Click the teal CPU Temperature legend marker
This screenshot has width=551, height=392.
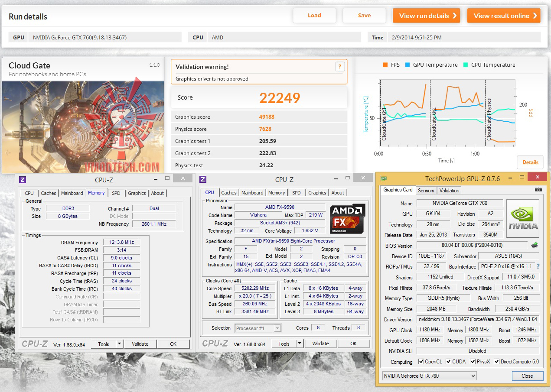tap(466, 65)
